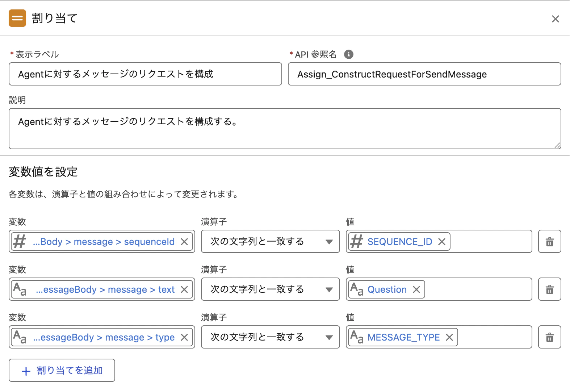Click the text icon in message type variable
570x392 pixels.
click(20, 337)
